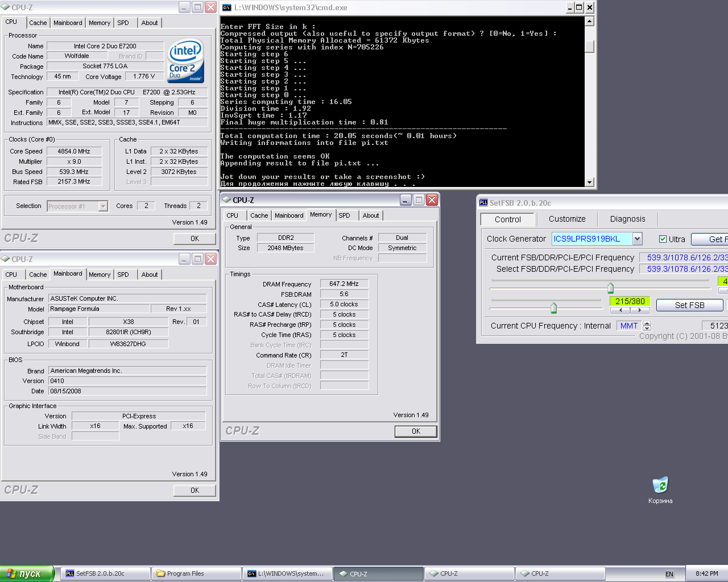
Task: Switch to Customize tab in SetFSB
Action: click(567, 219)
